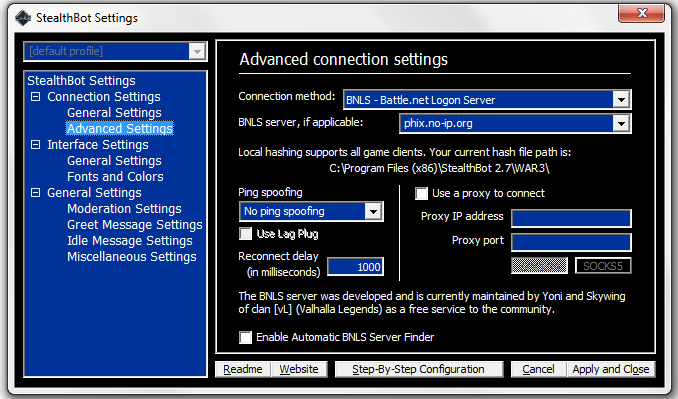
Task: Select General Settings under Interface Settings
Action: (114, 160)
